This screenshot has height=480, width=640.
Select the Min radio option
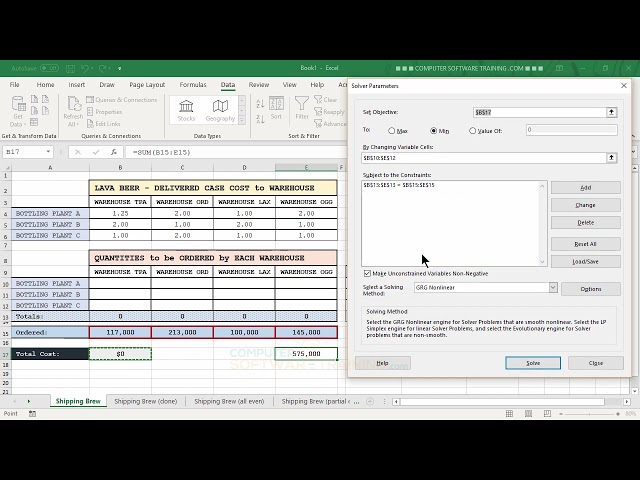(433, 131)
